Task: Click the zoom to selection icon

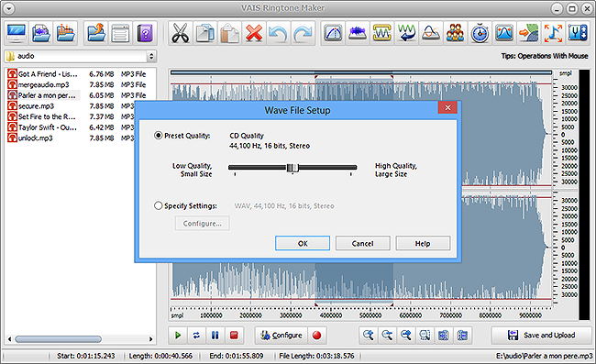Action: coord(425,336)
